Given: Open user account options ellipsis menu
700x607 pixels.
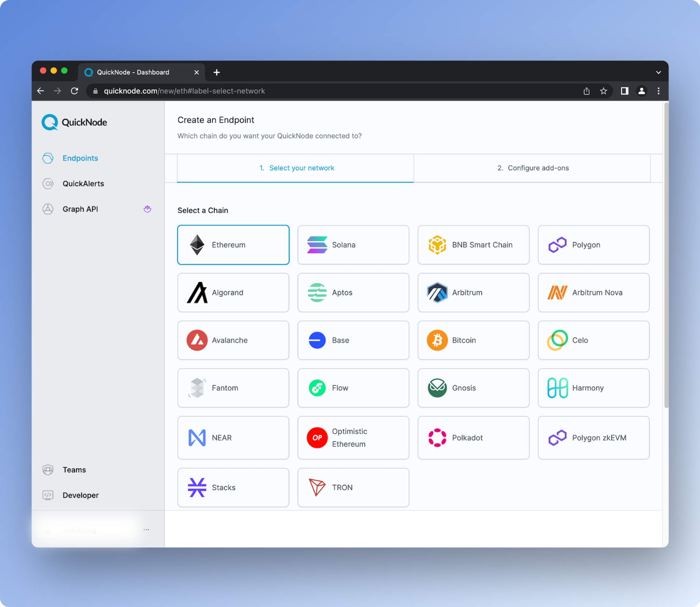Looking at the screenshot, I should (x=146, y=530).
